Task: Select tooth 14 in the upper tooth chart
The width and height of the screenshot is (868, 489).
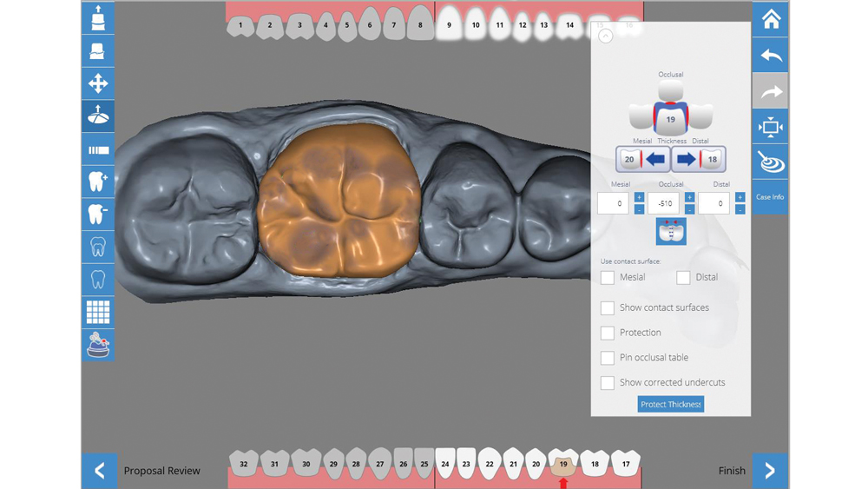Action: click(569, 25)
